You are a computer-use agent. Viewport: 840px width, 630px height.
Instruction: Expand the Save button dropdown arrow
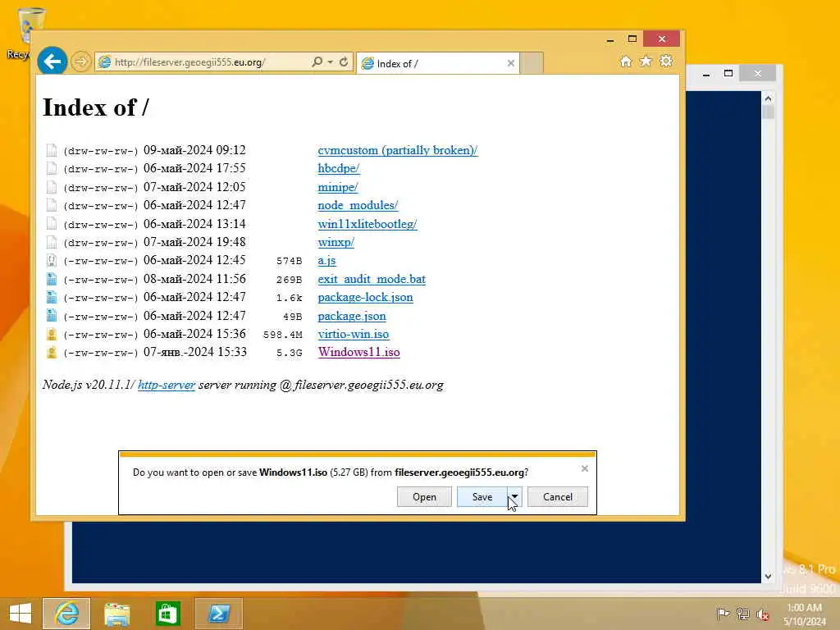pyautogui.click(x=514, y=496)
